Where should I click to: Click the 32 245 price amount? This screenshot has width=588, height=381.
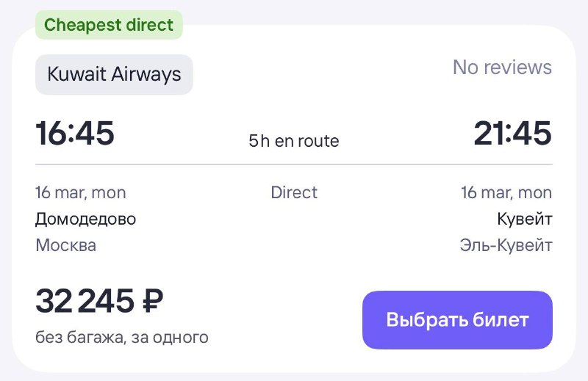click(x=85, y=301)
